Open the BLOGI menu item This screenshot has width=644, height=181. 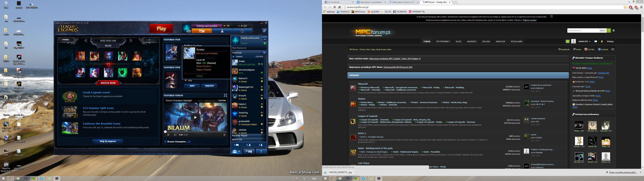(459, 42)
